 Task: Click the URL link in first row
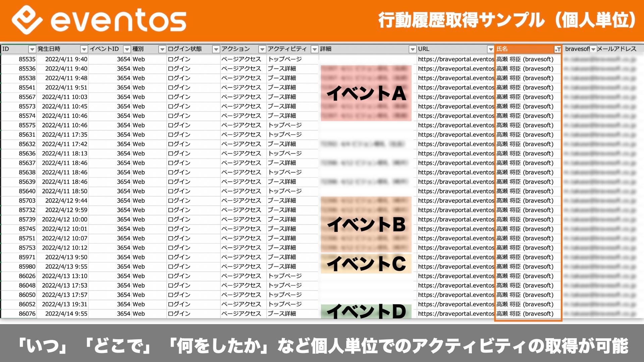point(455,59)
